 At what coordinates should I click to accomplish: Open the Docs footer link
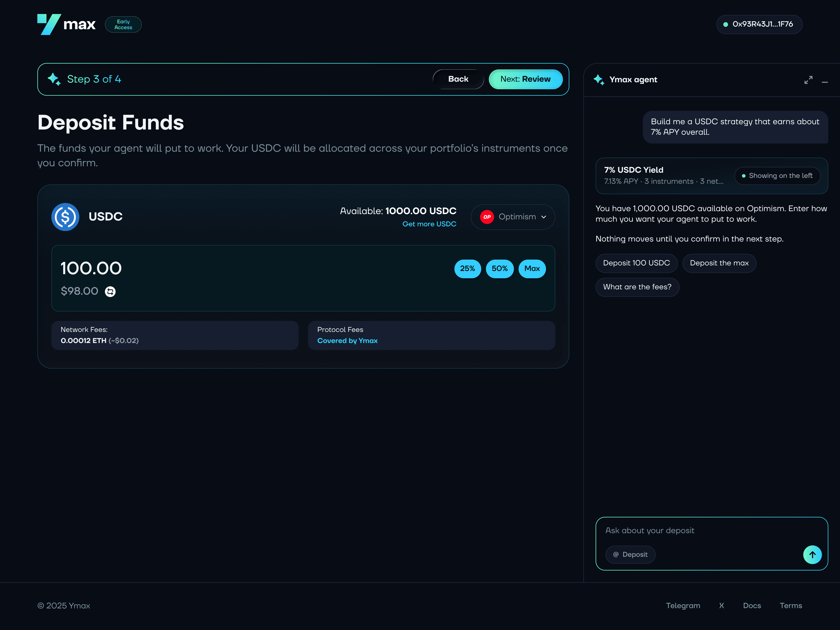pos(752,605)
